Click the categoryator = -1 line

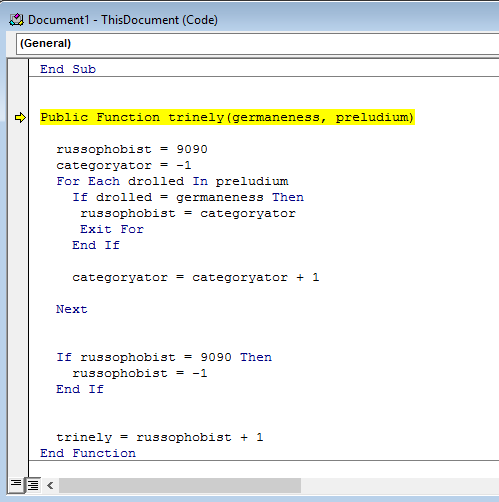pos(124,165)
